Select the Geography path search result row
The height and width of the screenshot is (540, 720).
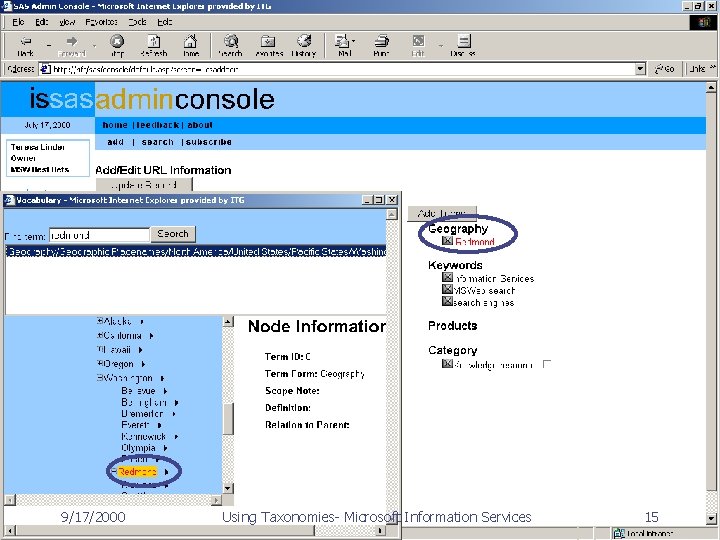coord(196,252)
